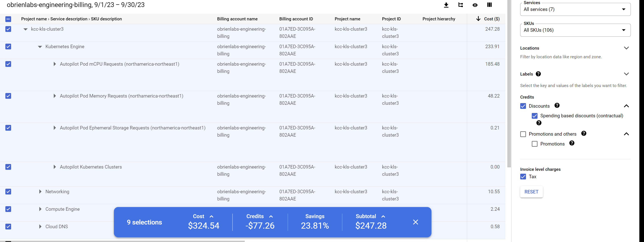
Task: Uncheck the Tax invoice charges checkbox
Action: [523, 177]
